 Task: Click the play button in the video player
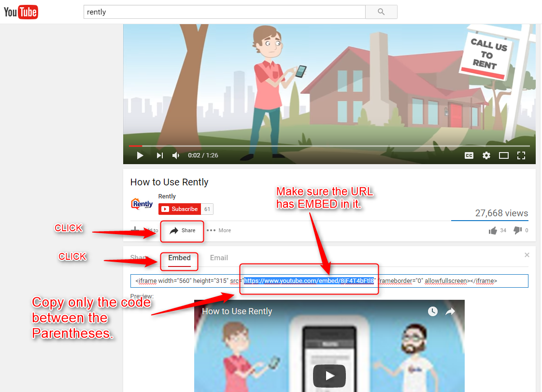click(140, 155)
